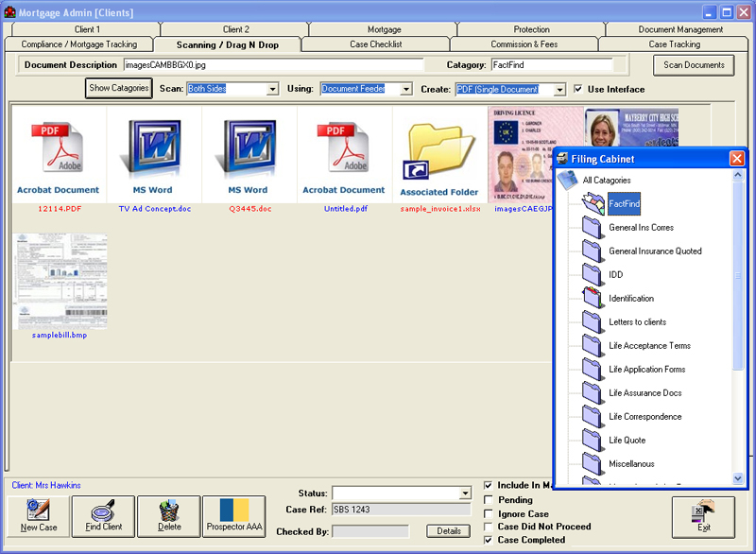Uncheck the Case Completed checkbox
The image size is (756, 554).
click(488, 540)
